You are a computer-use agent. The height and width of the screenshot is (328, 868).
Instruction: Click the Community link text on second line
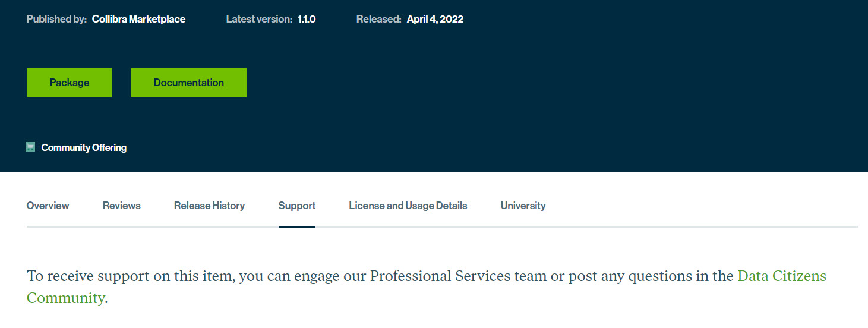pyautogui.click(x=65, y=298)
